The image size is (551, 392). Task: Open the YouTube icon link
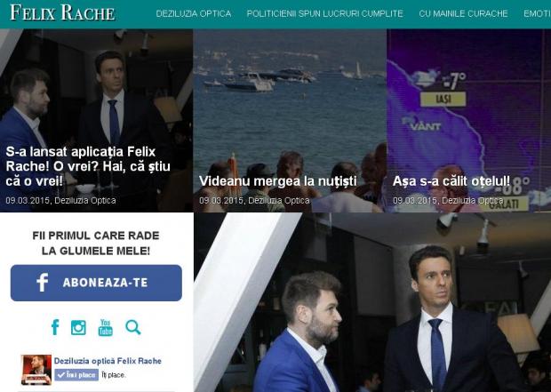point(106,328)
